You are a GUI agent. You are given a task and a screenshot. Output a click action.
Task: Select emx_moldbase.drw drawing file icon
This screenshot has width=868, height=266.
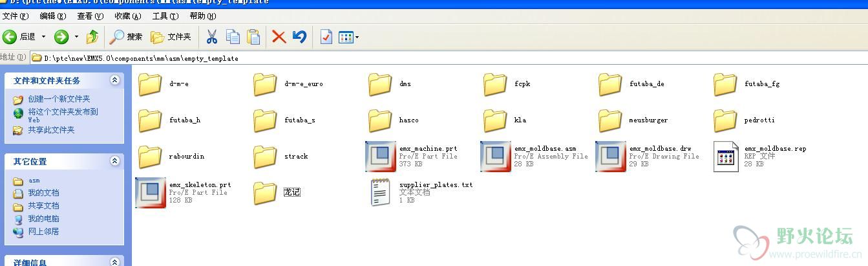pyautogui.click(x=611, y=157)
